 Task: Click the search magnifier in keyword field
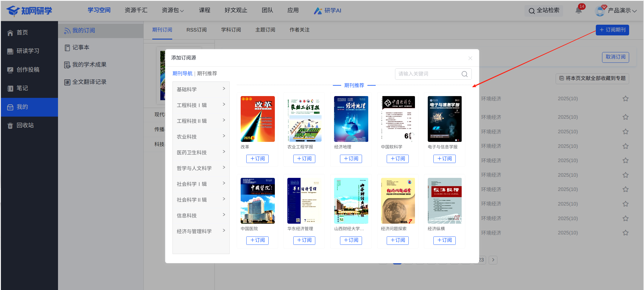pyautogui.click(x=464, y=74)
